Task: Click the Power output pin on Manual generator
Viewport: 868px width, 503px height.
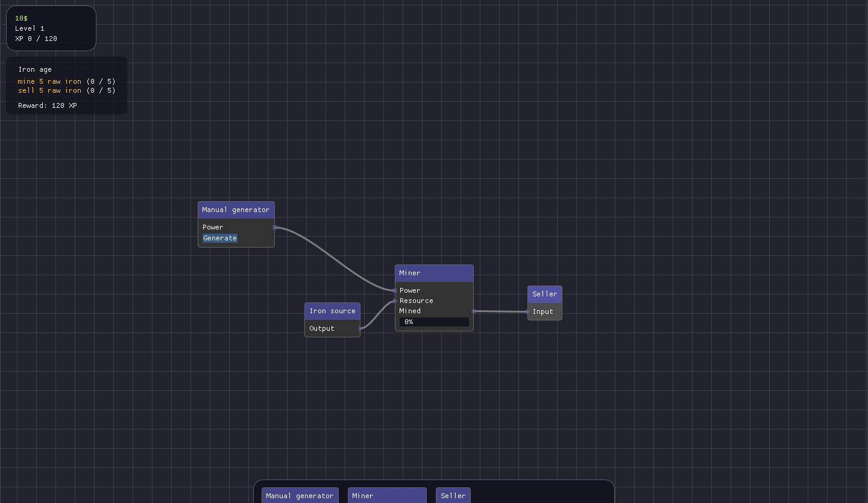Action: click(275, 228)
